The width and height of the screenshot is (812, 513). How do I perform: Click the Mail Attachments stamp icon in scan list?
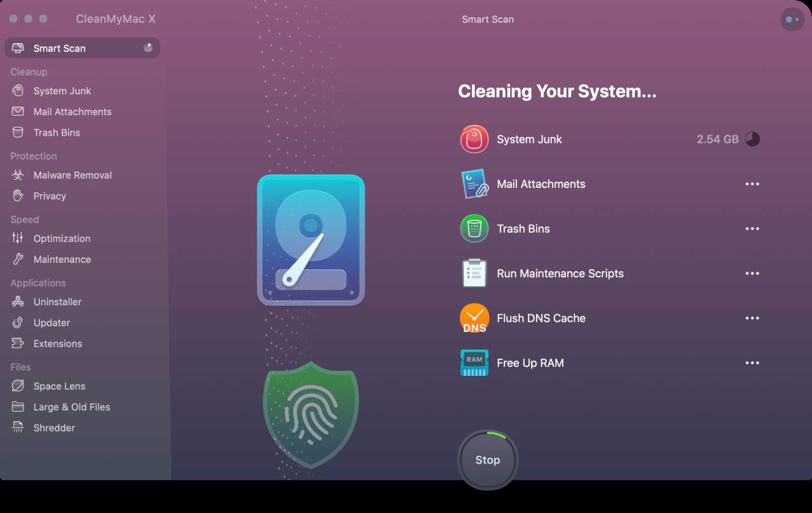475,184
